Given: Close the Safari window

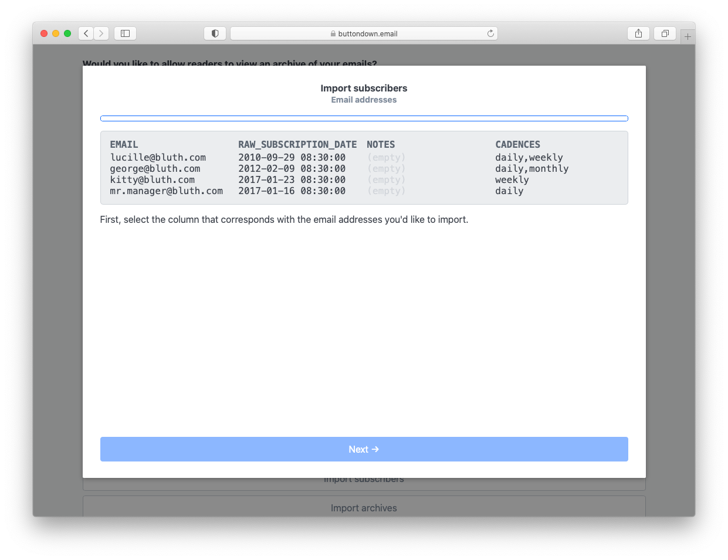Looking at the screenshot, I should coord(44,33).
